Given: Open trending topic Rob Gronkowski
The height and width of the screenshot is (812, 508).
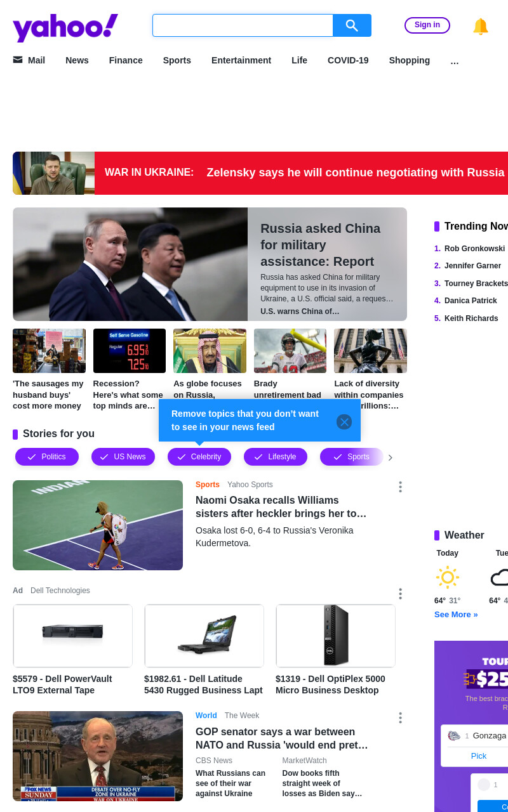Looking at the screenshot, I should click(x=474, y=249).
